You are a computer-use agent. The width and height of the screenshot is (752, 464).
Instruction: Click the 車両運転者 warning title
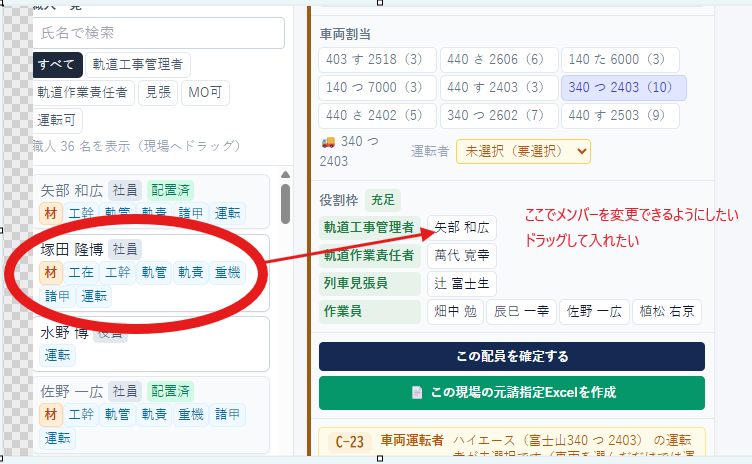412,440
